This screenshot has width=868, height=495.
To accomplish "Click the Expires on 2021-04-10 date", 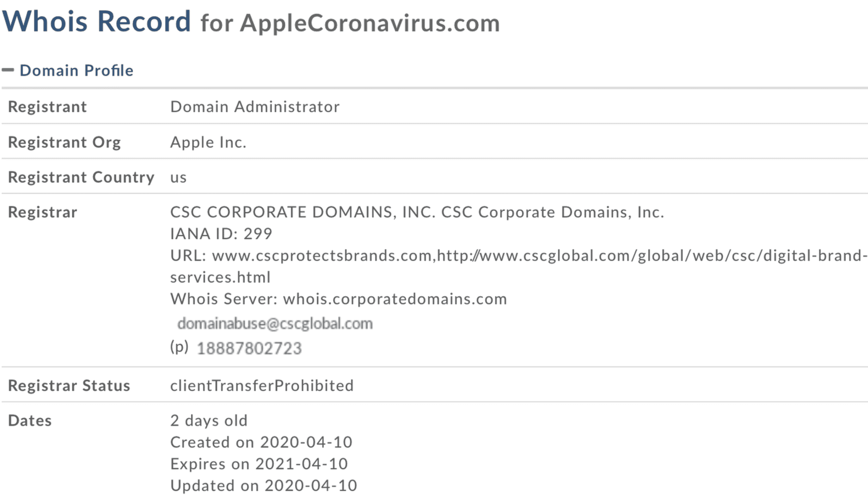I will point(259,464).
